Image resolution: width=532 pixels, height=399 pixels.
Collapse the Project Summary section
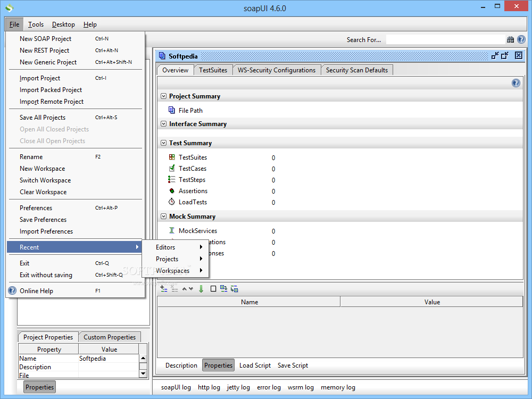tap(163, 96)
